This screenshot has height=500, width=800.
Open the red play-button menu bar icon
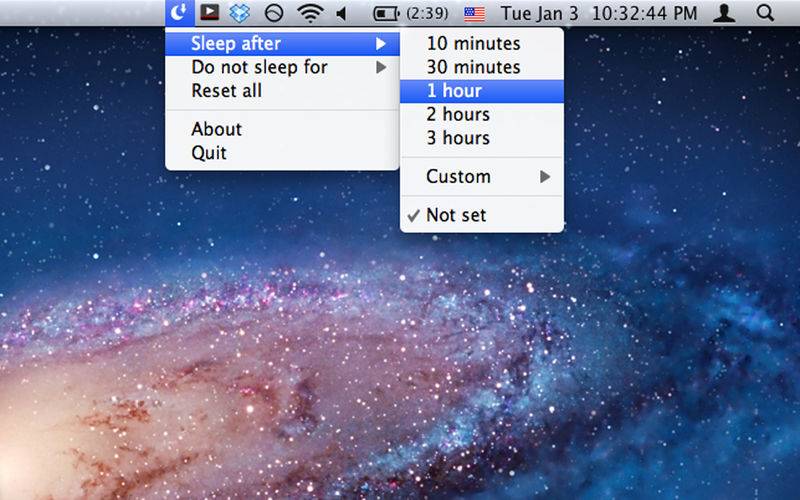pyautogui.click(x=208, y=13)
